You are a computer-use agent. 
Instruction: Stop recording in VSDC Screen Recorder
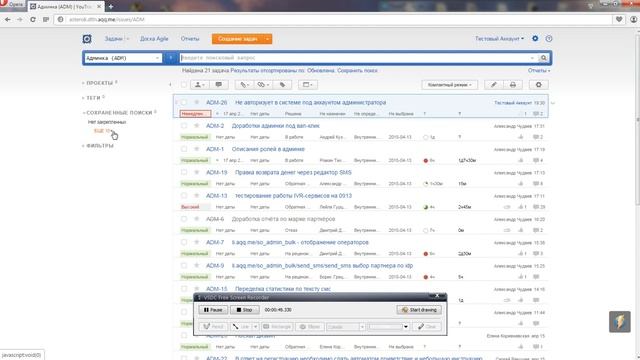(244, 310)
